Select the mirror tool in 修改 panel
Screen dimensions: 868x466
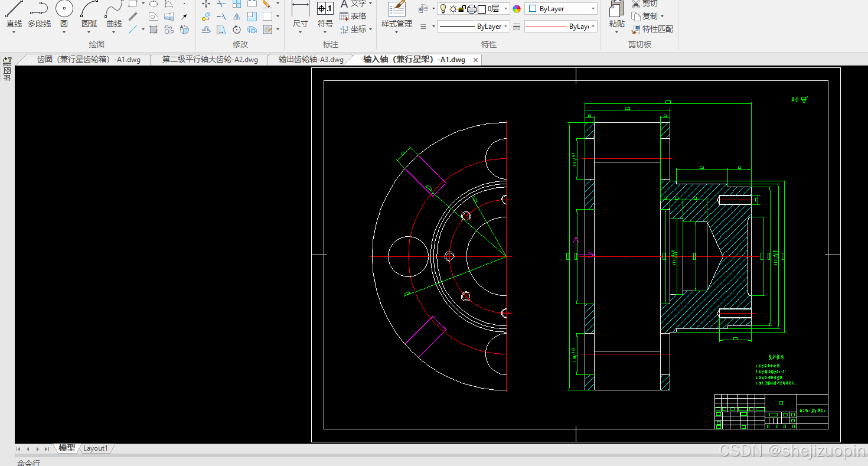237,17
